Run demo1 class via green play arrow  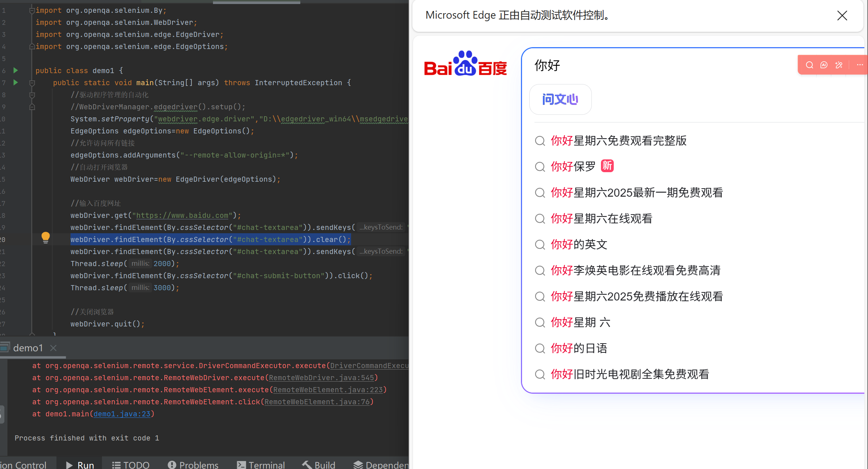click(x=16, y=70)
